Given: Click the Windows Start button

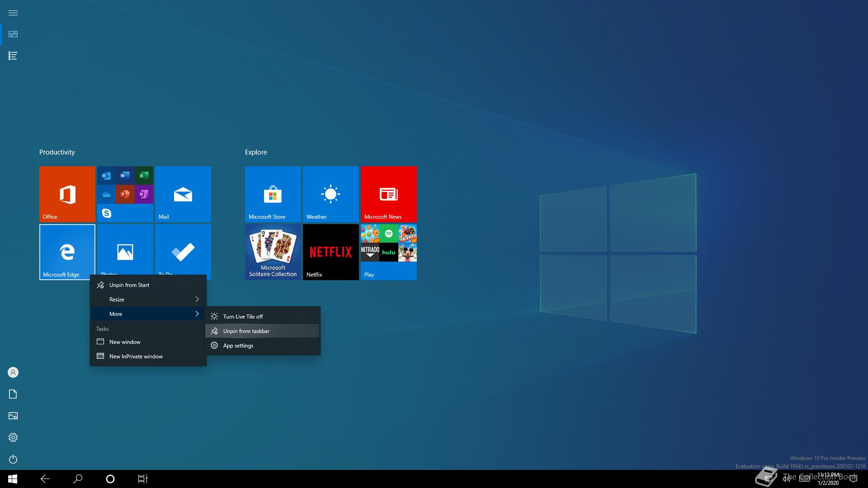Looking at the screenshot, I should (13, 479).
